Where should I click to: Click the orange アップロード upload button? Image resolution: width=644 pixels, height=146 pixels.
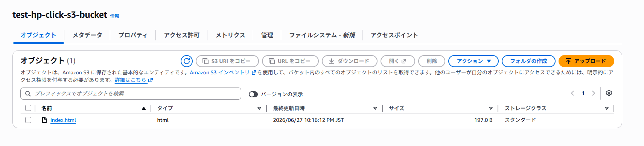coord(586,61)
